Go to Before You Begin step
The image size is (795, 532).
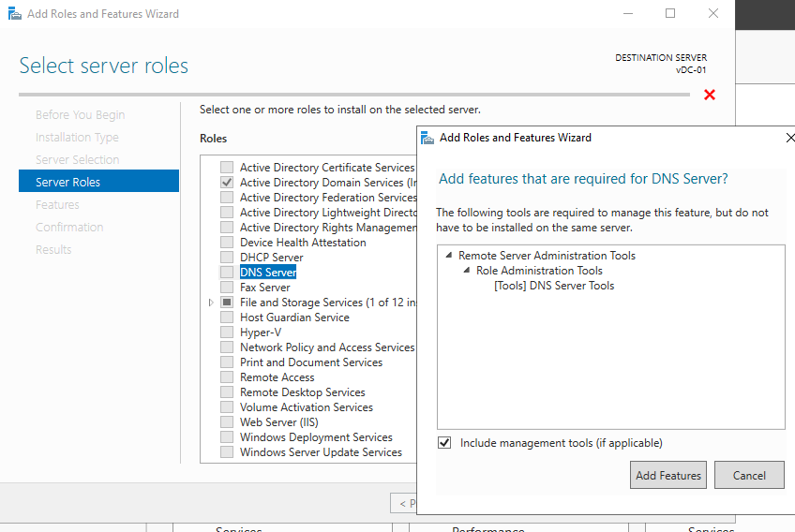pyautogui.click(x=80, y=115)
